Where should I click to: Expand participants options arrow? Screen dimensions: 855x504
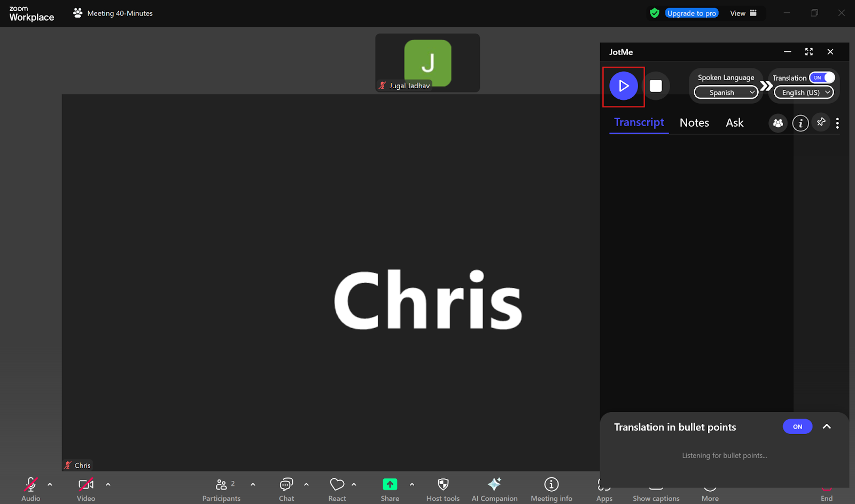(253, 485)
